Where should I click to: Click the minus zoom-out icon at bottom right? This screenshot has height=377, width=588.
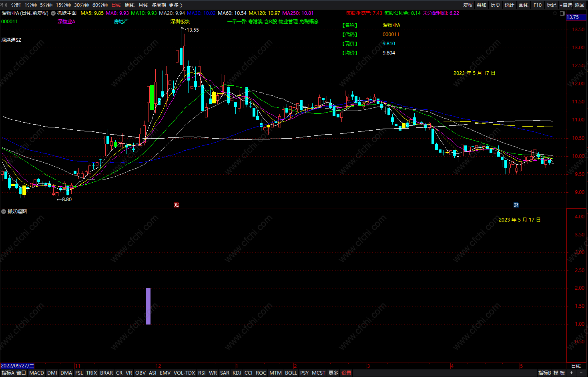581,373
